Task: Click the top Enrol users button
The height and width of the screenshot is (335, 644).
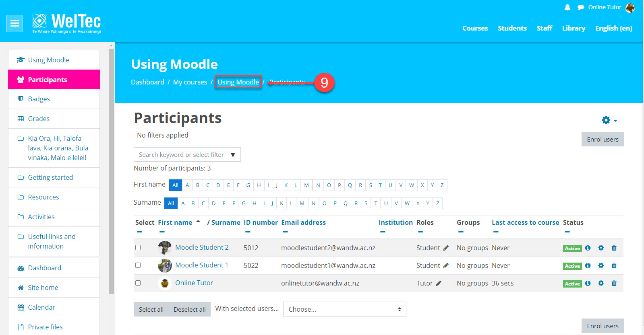Action: 603,139
